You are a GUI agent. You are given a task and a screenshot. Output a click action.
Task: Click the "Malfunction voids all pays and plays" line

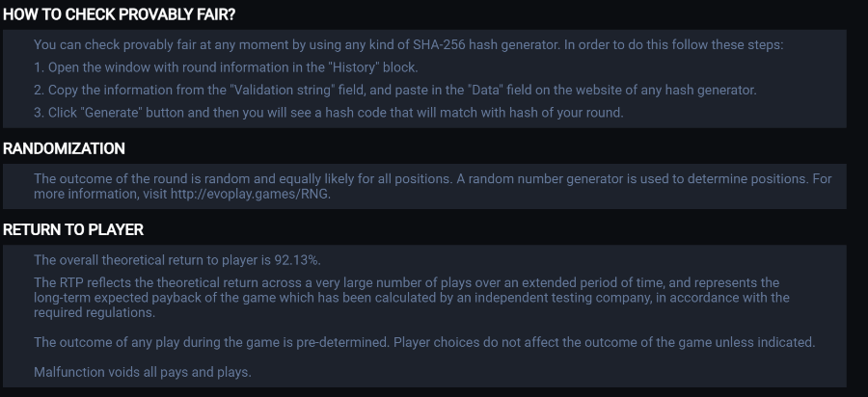pyautogui.click(x=142, y=372)
